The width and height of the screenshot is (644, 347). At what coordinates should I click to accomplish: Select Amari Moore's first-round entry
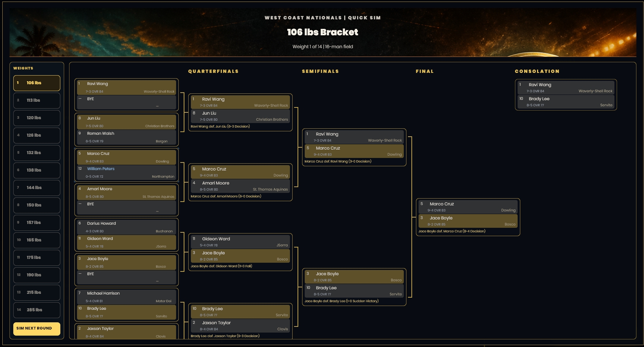pyautogui.click(x=126, y=192)
